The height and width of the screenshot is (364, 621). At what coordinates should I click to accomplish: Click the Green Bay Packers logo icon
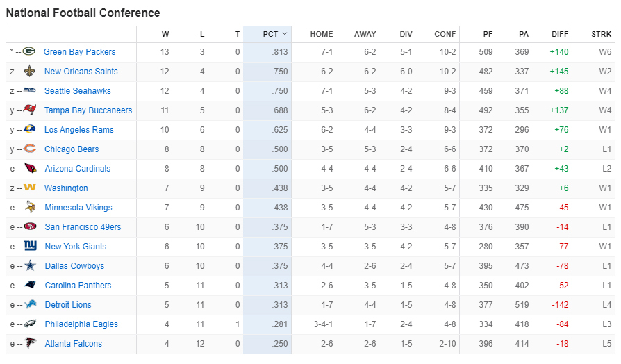29,51
